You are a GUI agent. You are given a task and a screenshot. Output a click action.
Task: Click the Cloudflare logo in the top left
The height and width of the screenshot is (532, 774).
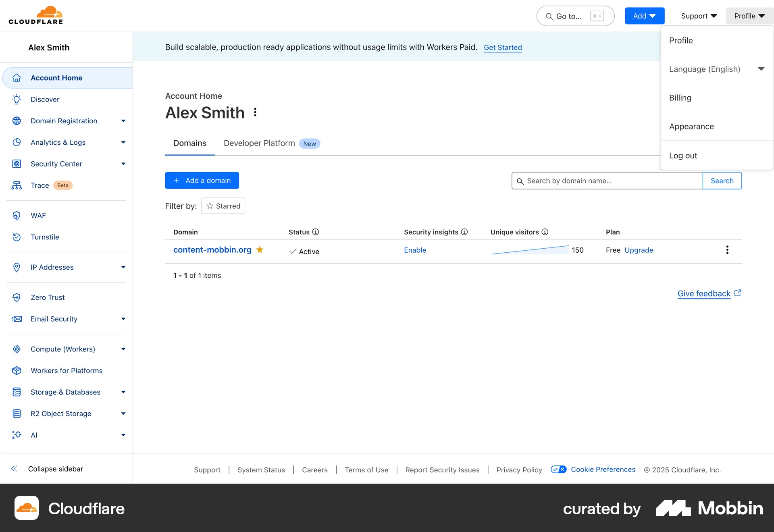(x=35, y=15)
